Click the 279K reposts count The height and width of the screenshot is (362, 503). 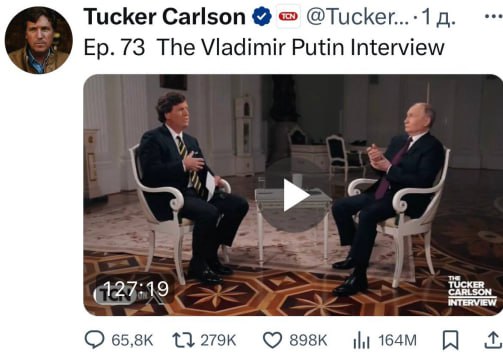click(x=218, y=341)
